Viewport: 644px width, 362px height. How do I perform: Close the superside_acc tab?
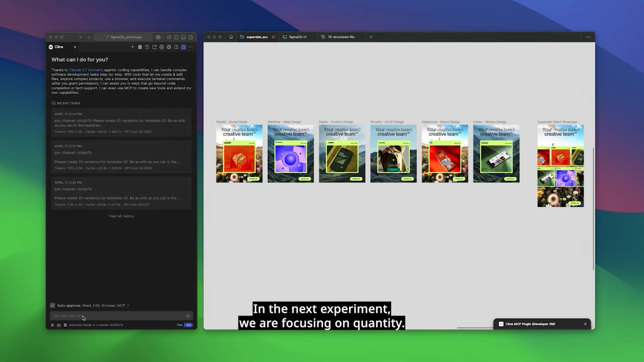click(274, 37)
